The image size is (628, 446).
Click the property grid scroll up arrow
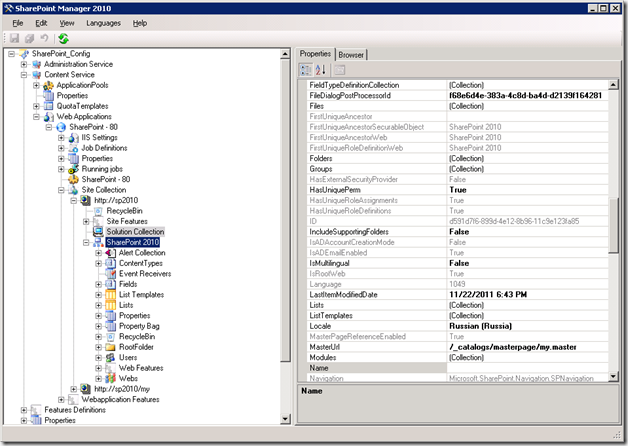click(613, 84)
